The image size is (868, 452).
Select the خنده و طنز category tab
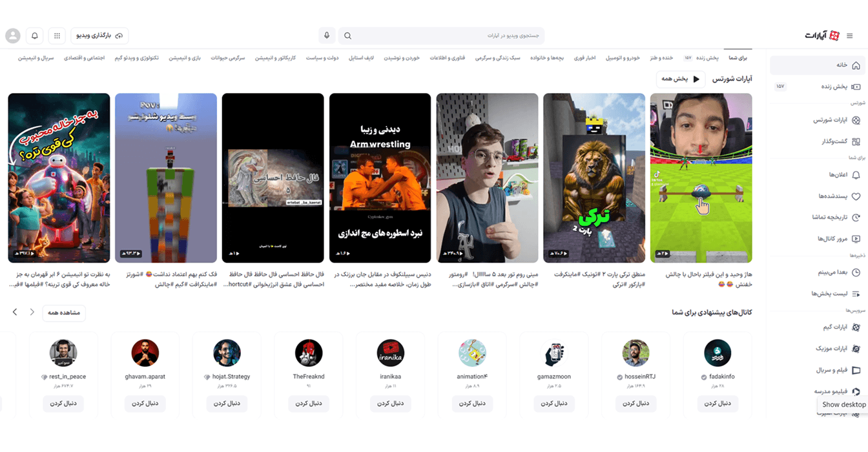[x=661, y=58]
